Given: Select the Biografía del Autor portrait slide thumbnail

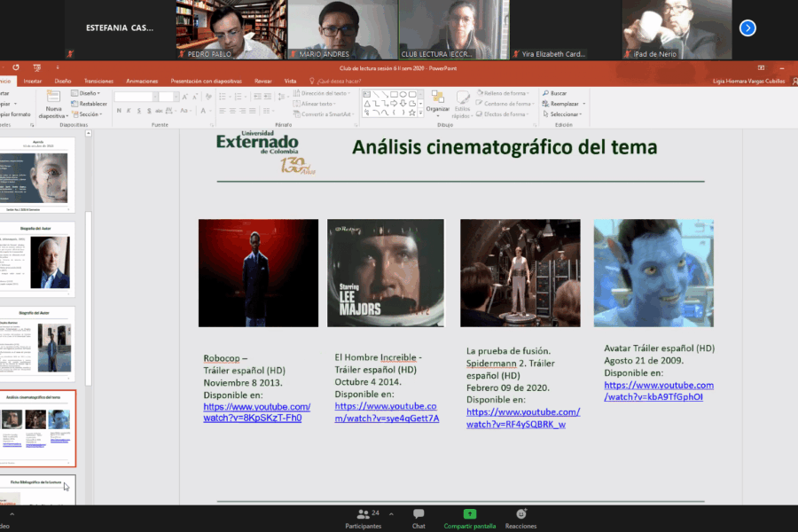Looking at the screenshot, I should tap(41, 262).
